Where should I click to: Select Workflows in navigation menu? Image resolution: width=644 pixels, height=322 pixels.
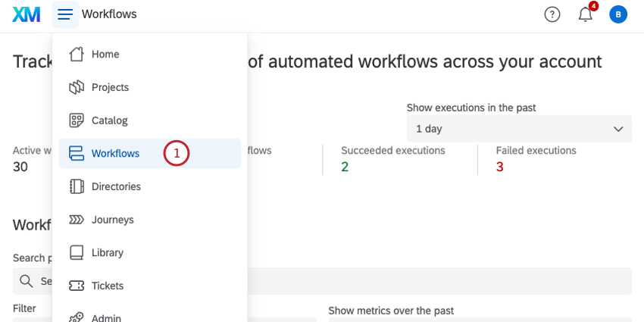click(x=115, y=153)
